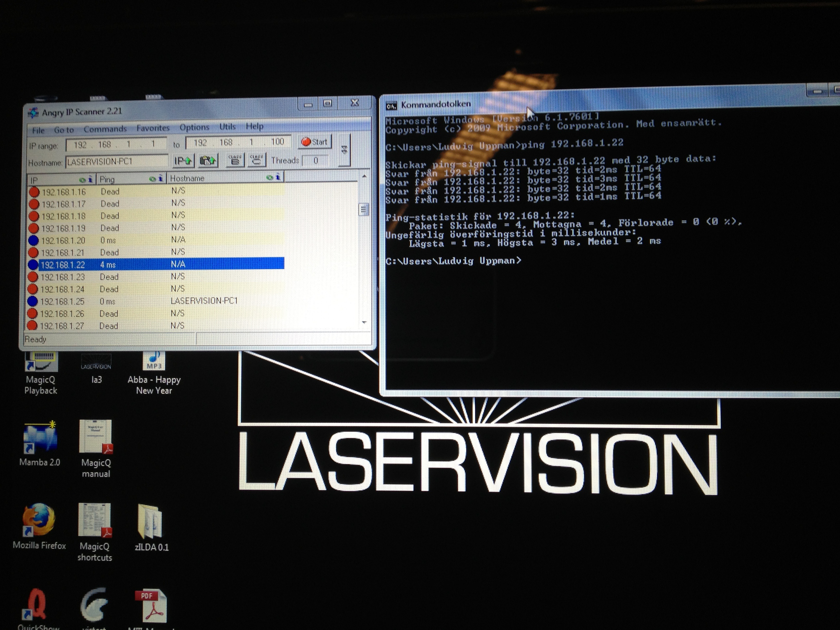Image resolution: width=840 pixels, height=630 pixels.
Task: Expand the panel using the double-arrow button
Action: (344, 150)
